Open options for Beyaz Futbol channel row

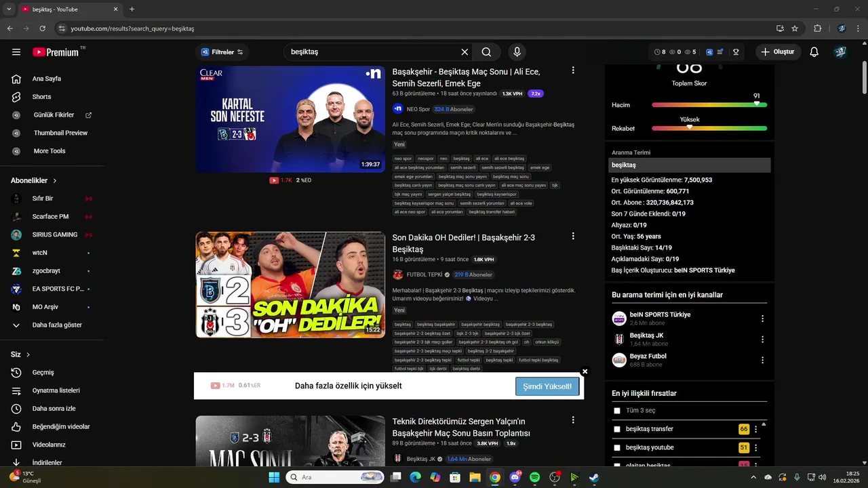click(x=762, y=360)
